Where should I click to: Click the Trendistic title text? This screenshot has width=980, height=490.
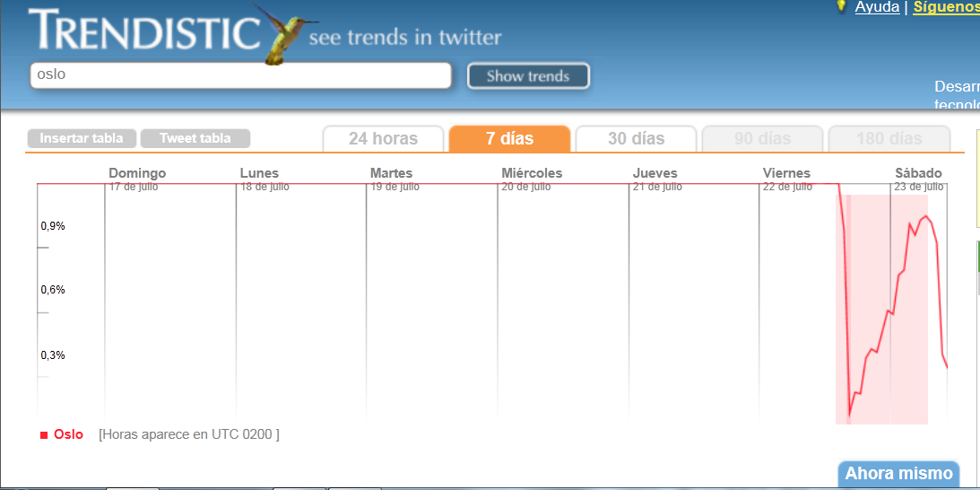tap(143, 30)
